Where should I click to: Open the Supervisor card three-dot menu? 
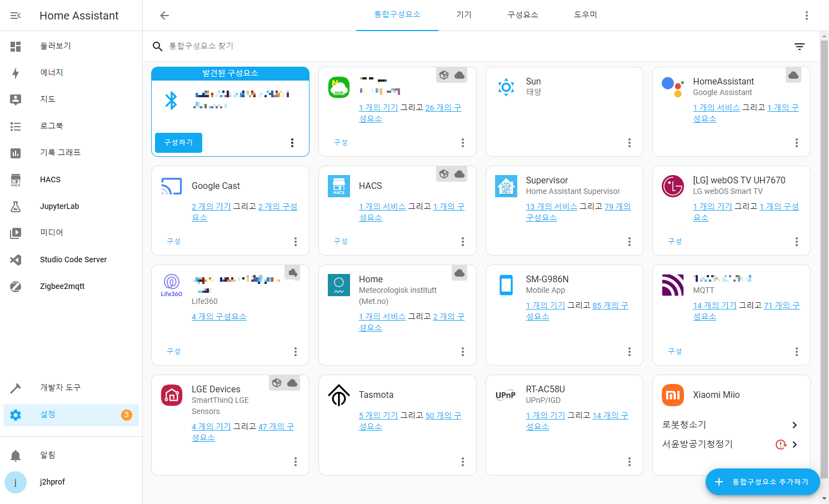pyautogui.click(x=630, y=242)
